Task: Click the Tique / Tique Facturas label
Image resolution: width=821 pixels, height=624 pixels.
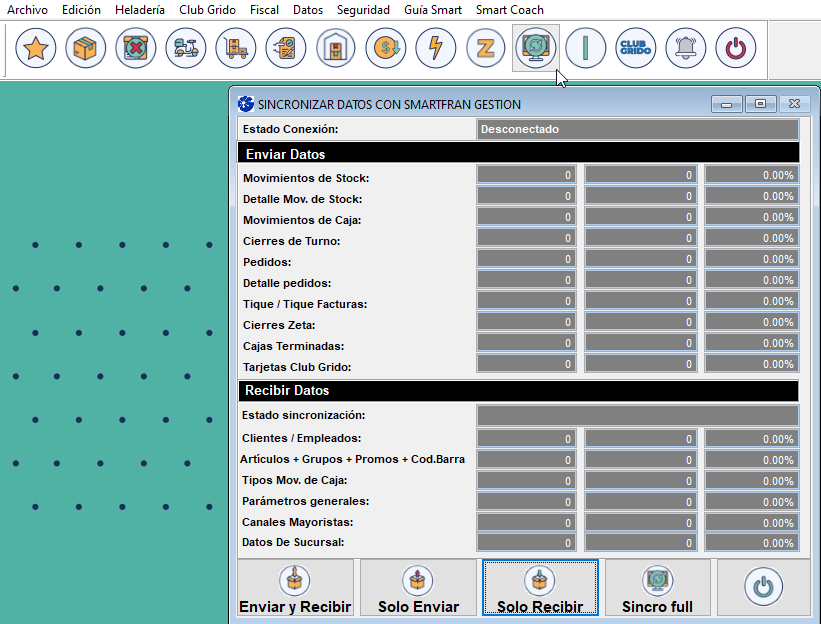Action: tap(305, 304)
